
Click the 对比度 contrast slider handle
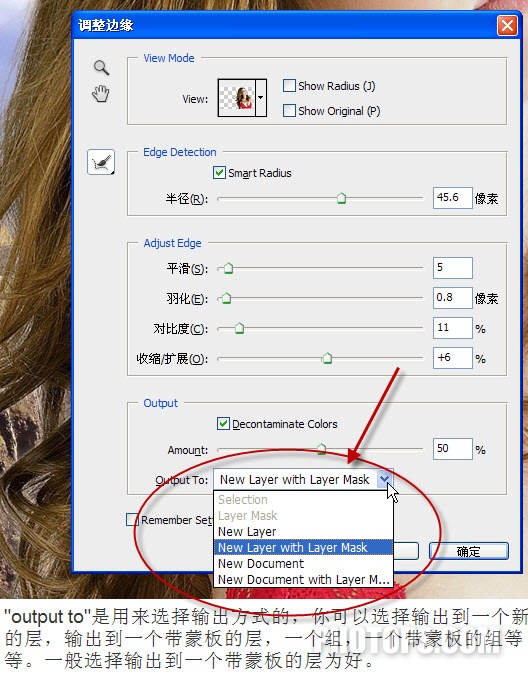(x=239, y=328)
